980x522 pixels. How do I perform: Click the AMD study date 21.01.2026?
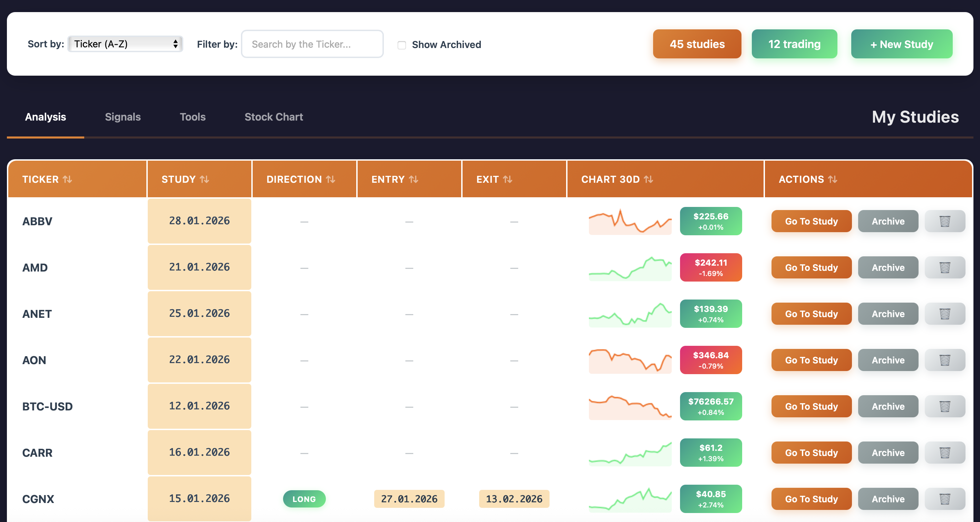click(x=199, y=267)
